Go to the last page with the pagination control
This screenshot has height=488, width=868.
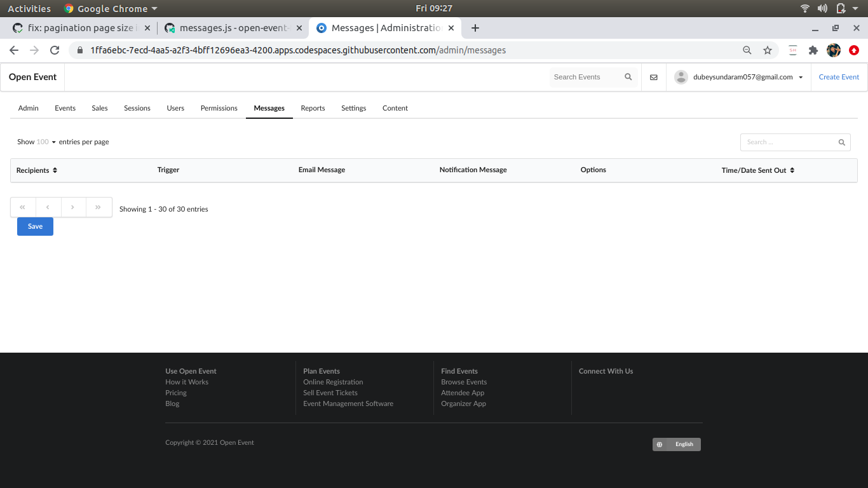pos(98,207)
